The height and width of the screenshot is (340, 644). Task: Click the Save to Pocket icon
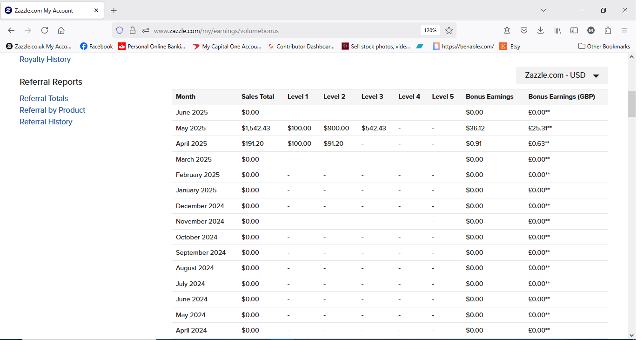point(523,30)
